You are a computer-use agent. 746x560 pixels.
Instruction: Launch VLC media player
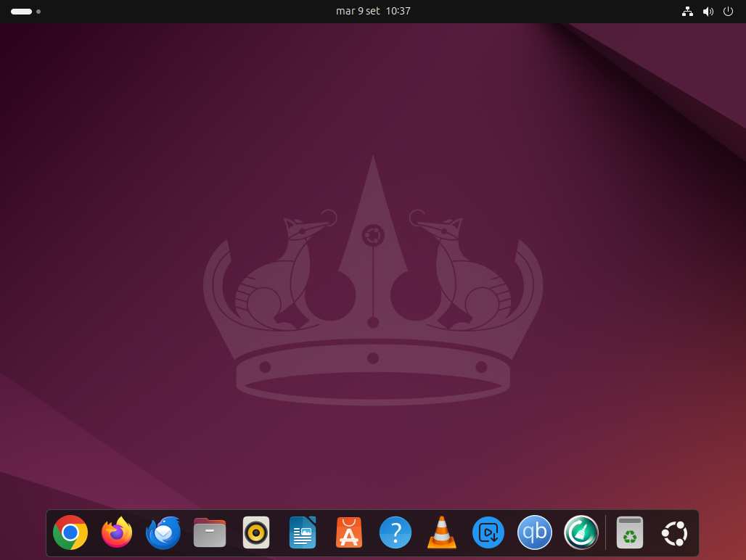(441, 532)
